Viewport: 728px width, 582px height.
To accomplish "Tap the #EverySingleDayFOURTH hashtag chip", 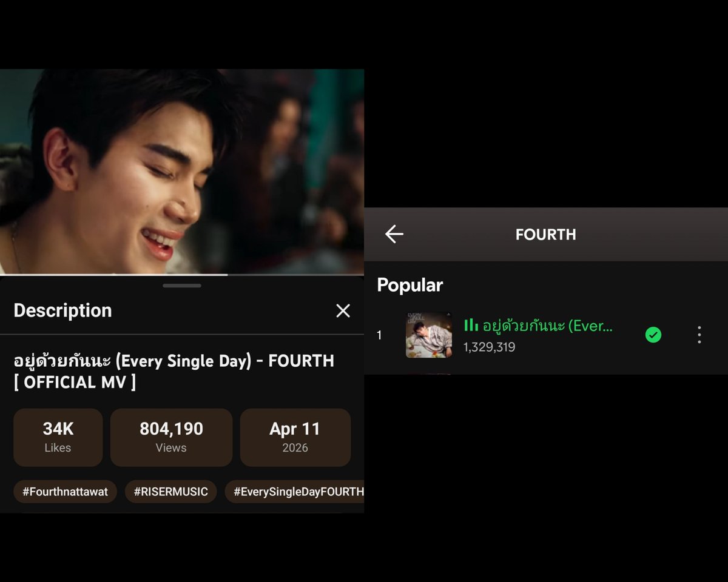I will (295, 492).
